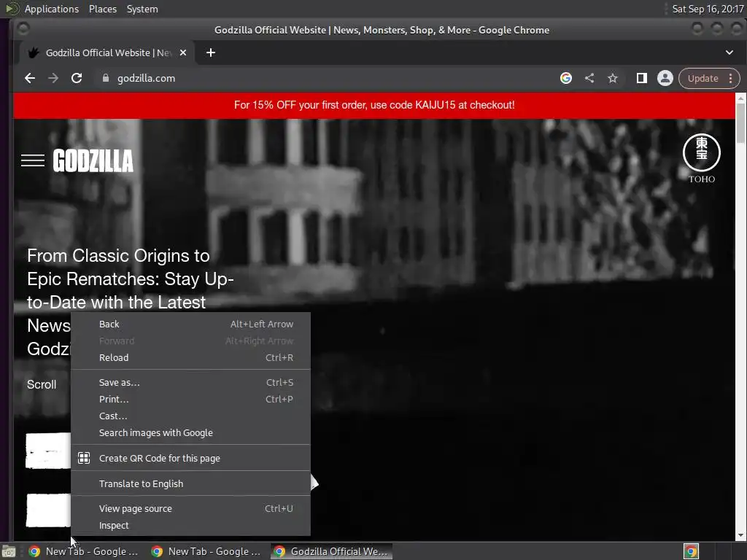
Task: Toggle the side panel icon
Action: [641, 78]
